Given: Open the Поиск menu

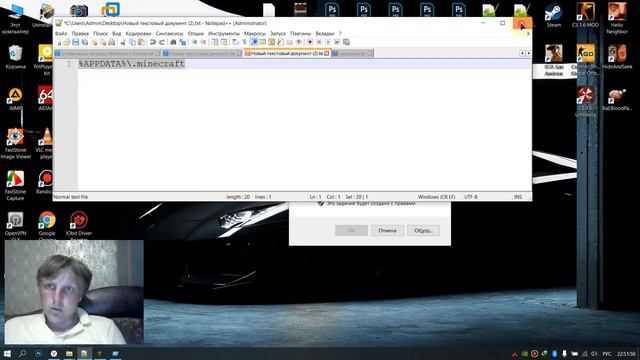Looking at the screenshot, I should point(100,33).
